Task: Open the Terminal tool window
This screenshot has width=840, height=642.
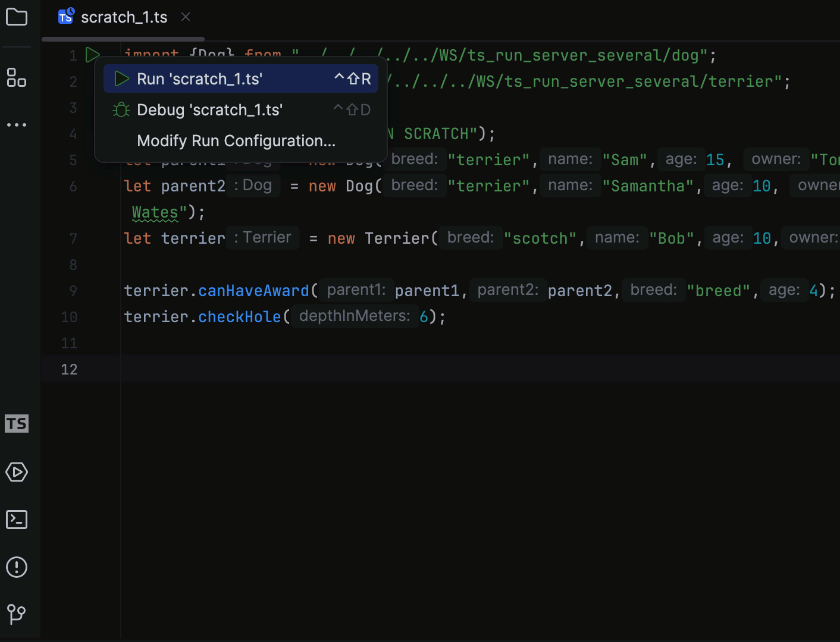Action: coord(16,520)
